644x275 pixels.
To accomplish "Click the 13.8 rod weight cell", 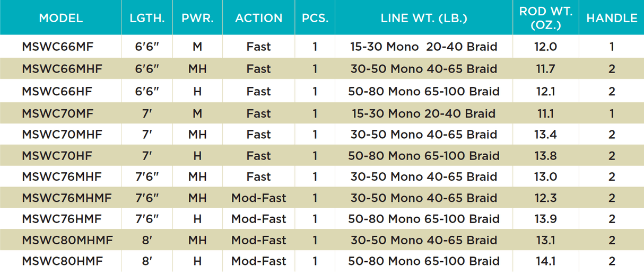I will point(546,156).
